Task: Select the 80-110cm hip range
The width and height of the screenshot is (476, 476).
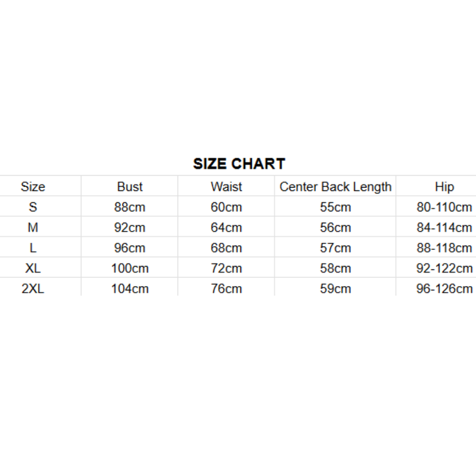Action: coord(444,208)
